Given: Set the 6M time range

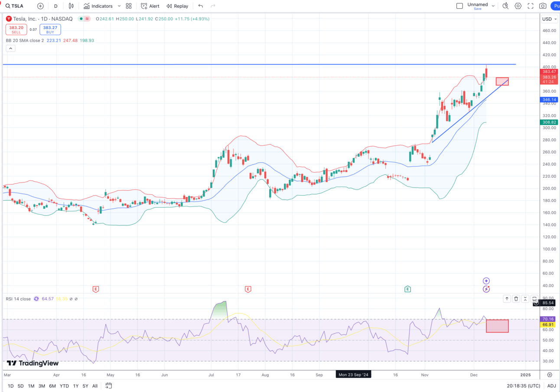Looking at the screenshot, I should click(x=52, y=386).
